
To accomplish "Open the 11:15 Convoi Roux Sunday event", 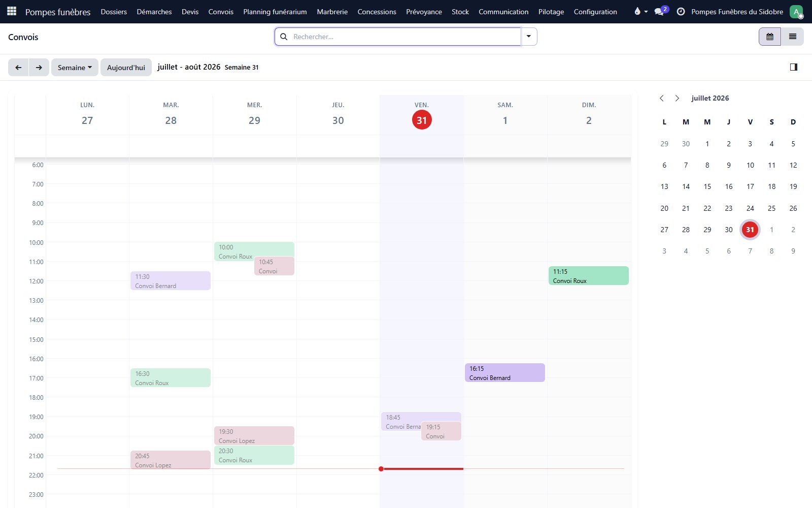I will pos(589,276).
